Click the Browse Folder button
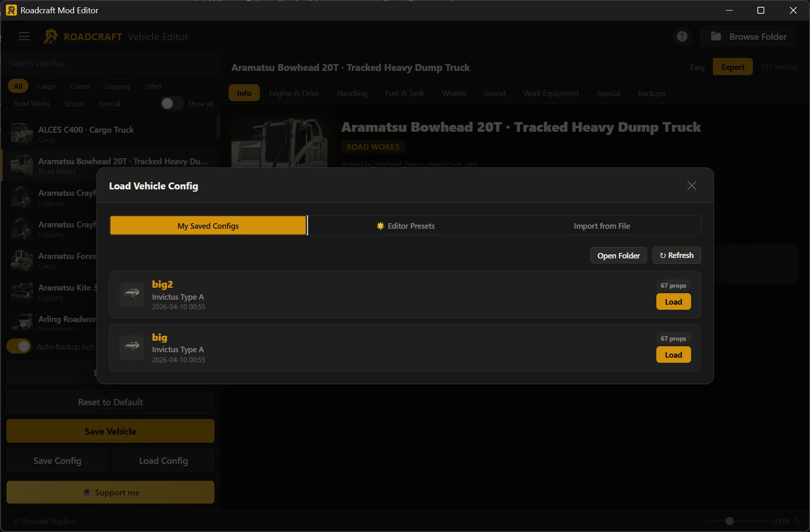Viewport: 810px width, 532px height. coord(749,36)
